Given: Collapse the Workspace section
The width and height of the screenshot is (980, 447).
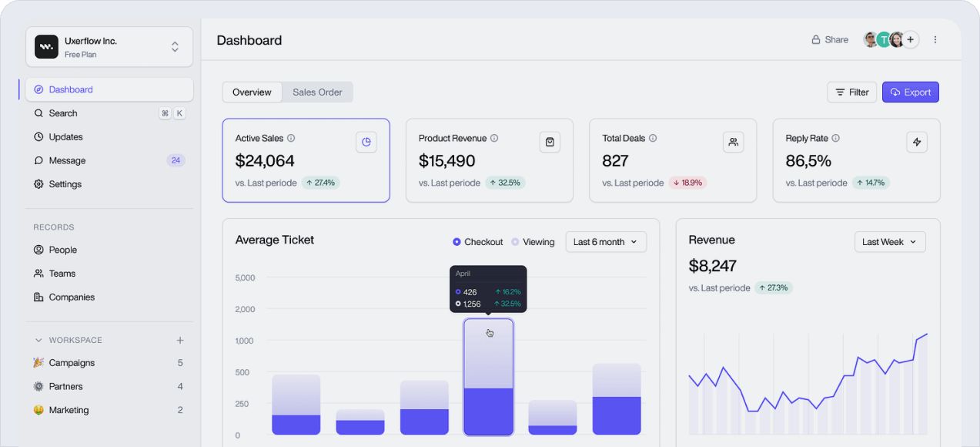Looking at the screenshot, I should coord(38,340).
